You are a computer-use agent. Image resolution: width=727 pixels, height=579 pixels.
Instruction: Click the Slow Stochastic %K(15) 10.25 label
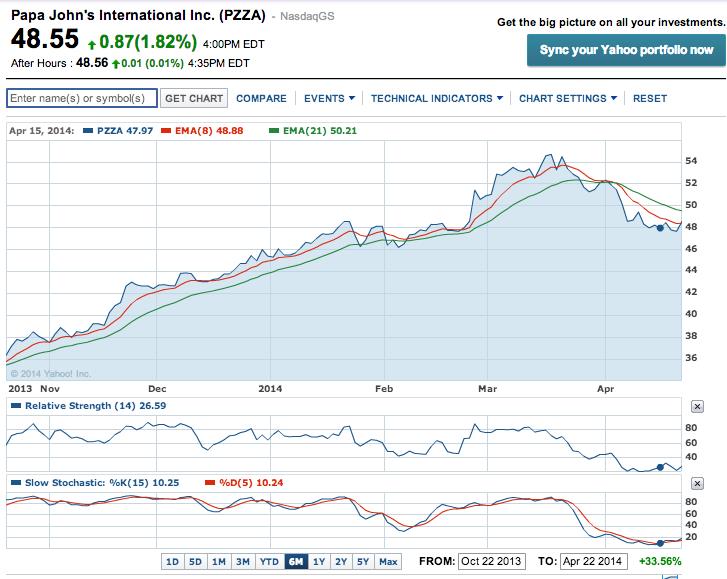pos(102,483)
